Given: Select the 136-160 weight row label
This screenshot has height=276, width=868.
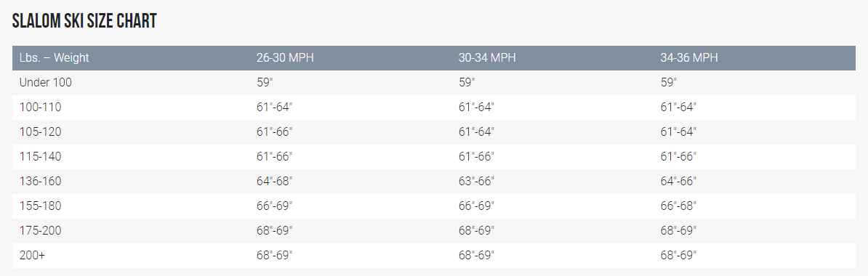Looking at the screenshot, I should (41, 182).
